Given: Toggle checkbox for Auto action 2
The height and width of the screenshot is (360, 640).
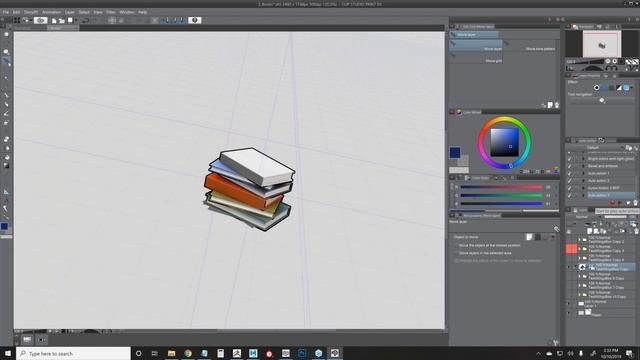Looking at the screenshot, I should [569, 181].
